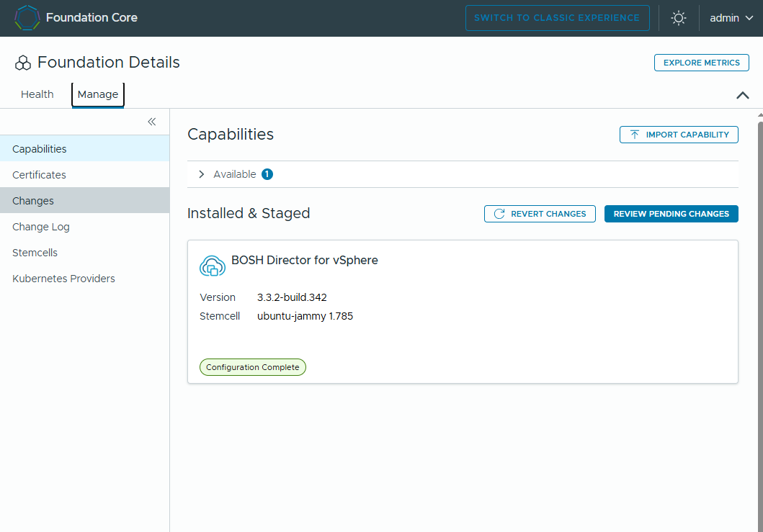The image size is (763, 532).
Task: Open Kubernetes Providers in sidebar
Action: [x=85, y=278]
